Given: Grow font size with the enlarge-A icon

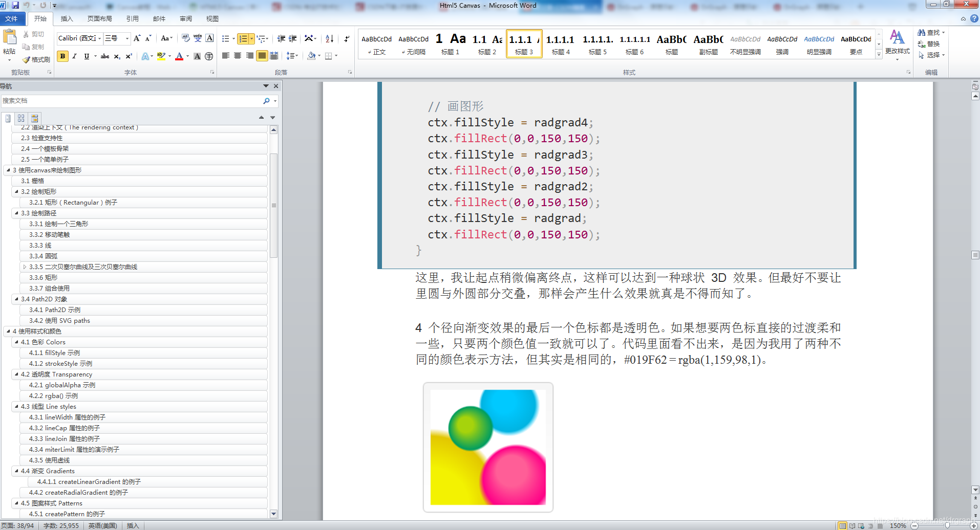Looking at the screenshot, I should (137, 38).
